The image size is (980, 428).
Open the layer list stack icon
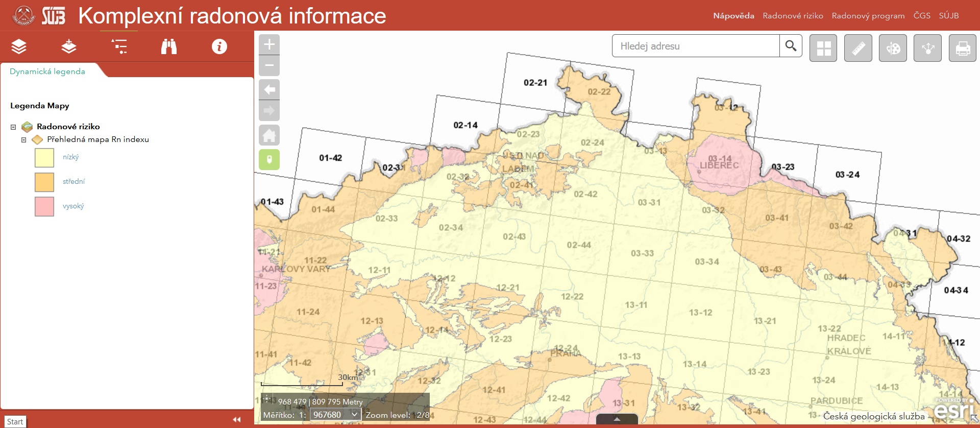(19, 46)
